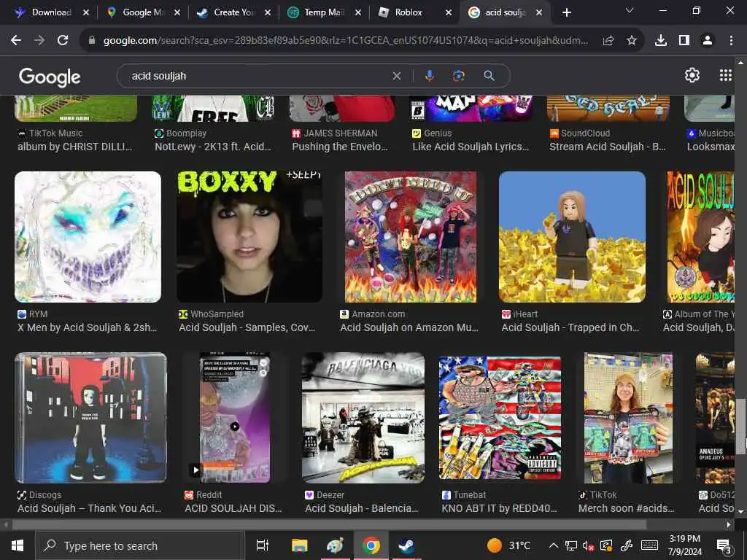The width and height of the screenshot is (747, 560).
Task: Show hidden system tray icons
Action: (553, 545)
